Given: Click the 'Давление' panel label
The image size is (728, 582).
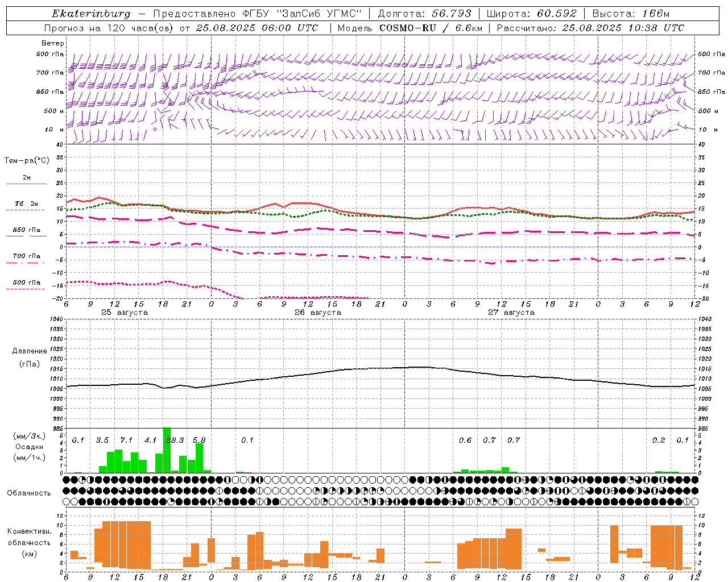Looking at the screenshot, I should pos(30,351).
